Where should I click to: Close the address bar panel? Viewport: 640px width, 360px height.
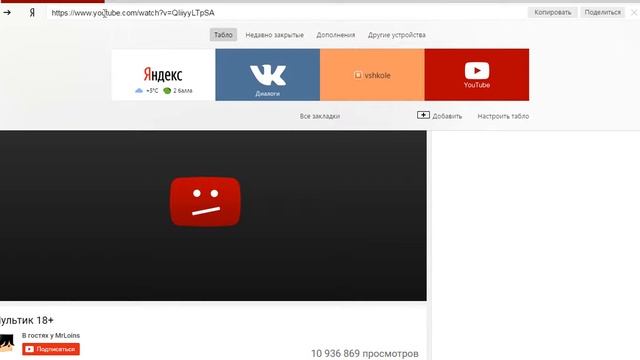pos(634,13)
